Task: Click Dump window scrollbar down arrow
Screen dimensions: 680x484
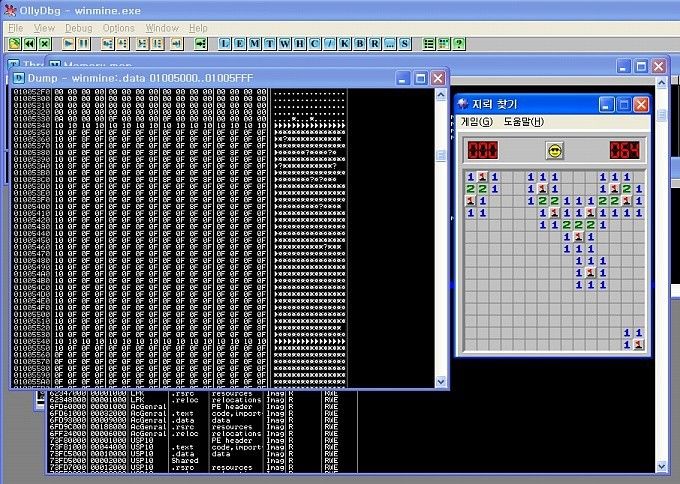Action: point(441,382)
